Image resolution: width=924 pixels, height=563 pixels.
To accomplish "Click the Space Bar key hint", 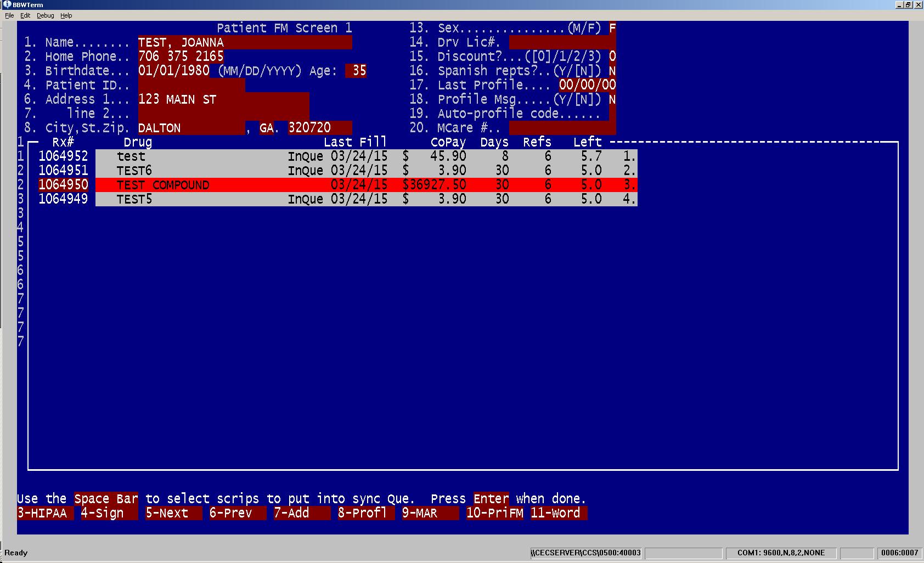I will pos(106,499).
